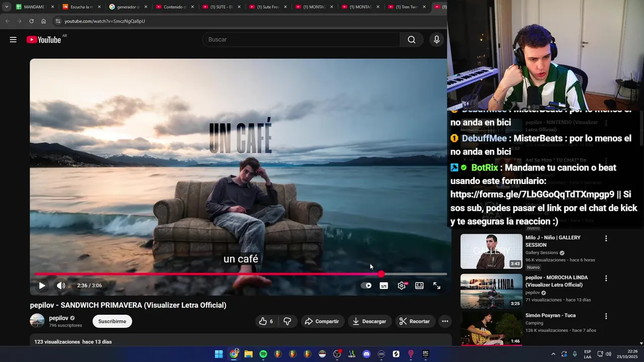Open menu for Milo J Niño video
This screenshot has width=644, height=362.
pyautogui.click(x=606, y=238)
